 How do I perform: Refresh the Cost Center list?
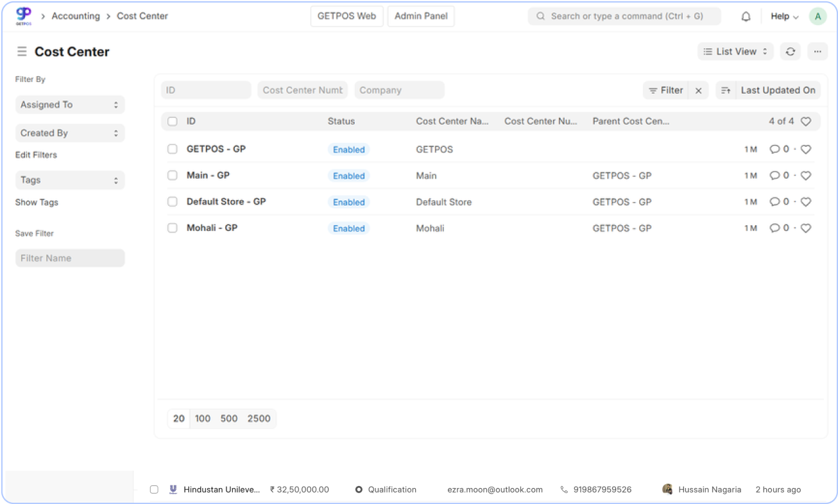[790, 51]
